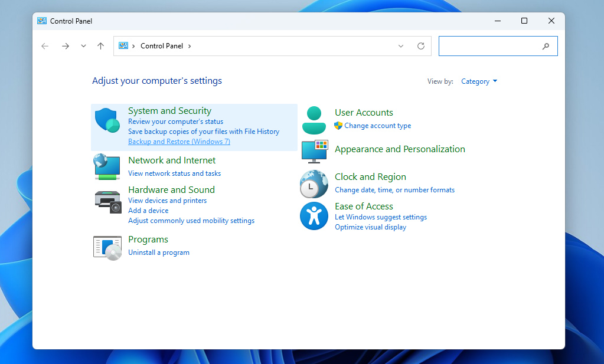
Task: View network status and tasks
Action: tap(175, 173)
